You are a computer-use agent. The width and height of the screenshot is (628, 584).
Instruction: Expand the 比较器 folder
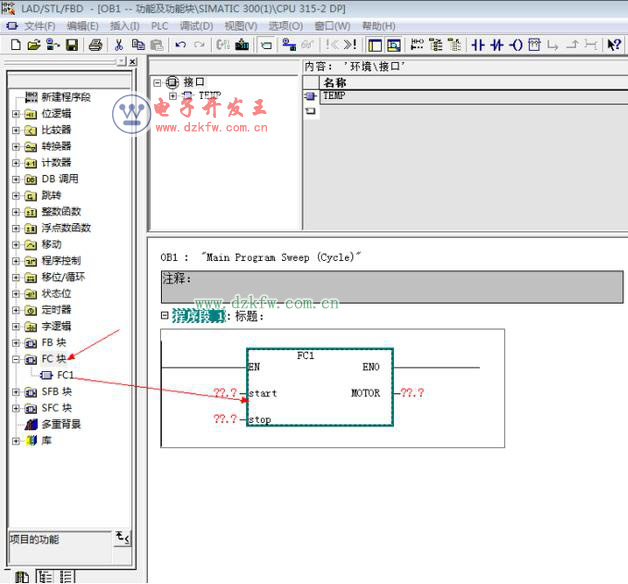click(x=16, y=131)
